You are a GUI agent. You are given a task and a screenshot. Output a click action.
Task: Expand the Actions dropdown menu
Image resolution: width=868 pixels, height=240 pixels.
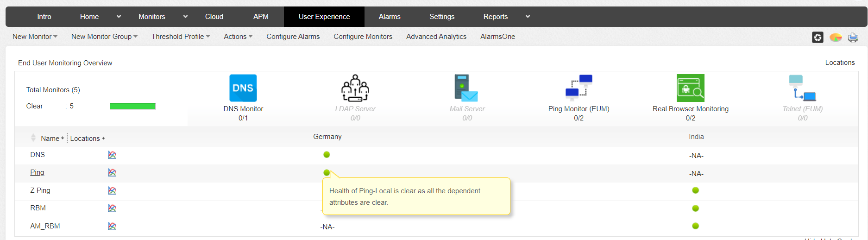pyautogui.click(x=238, y=37)
